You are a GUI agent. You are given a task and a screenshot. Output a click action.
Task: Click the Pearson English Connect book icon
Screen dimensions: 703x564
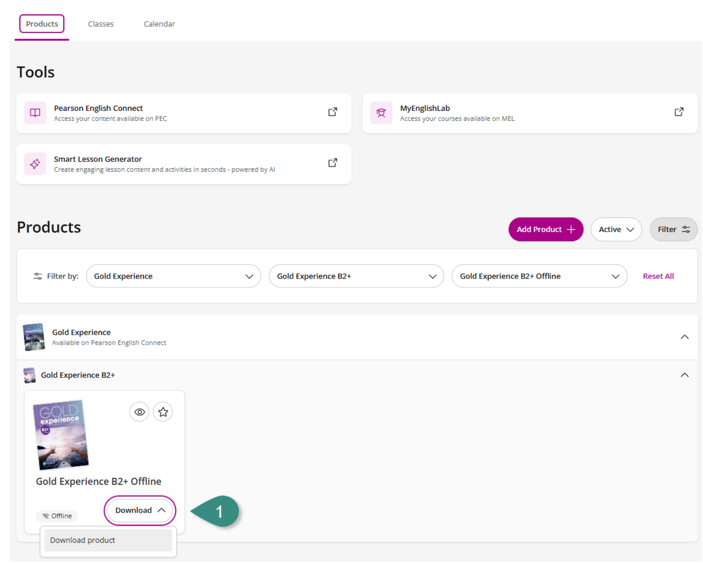(35, 113)
